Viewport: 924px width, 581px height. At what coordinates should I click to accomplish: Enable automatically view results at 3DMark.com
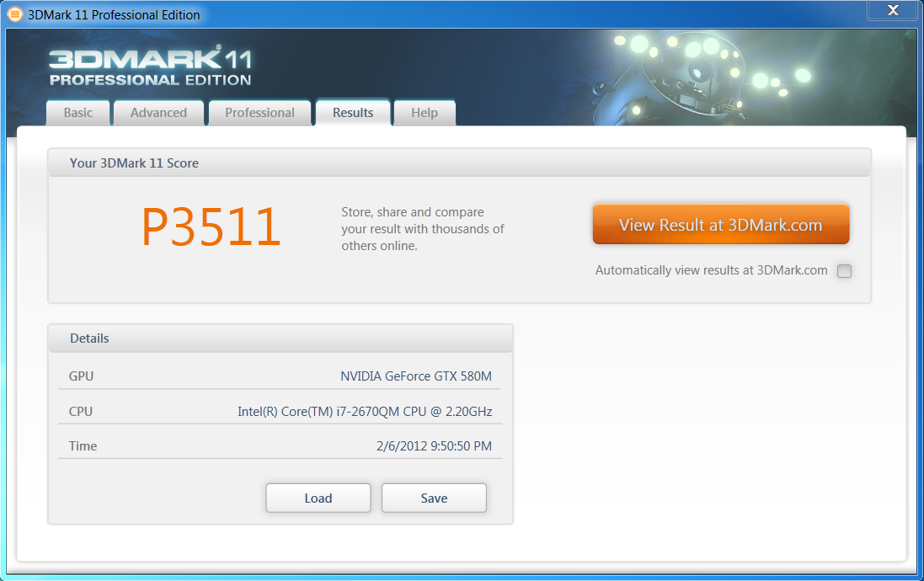point(845,271)
